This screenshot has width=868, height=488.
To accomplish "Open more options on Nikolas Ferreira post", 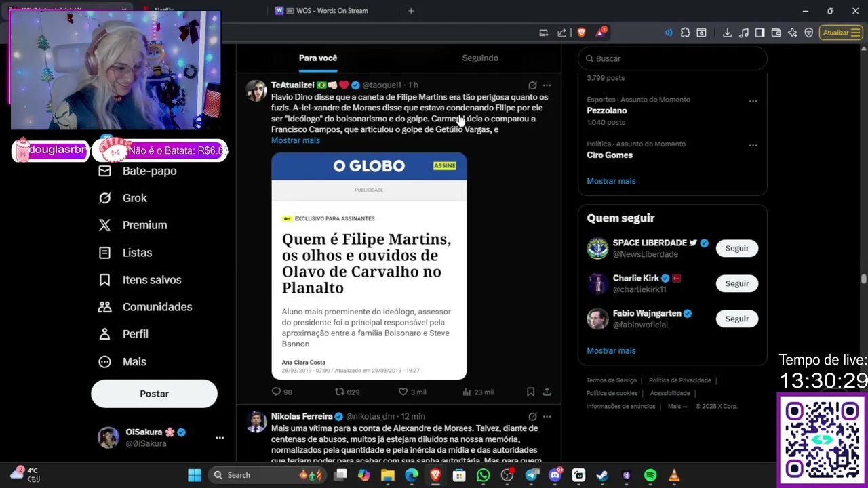I will tap(547, 417).
